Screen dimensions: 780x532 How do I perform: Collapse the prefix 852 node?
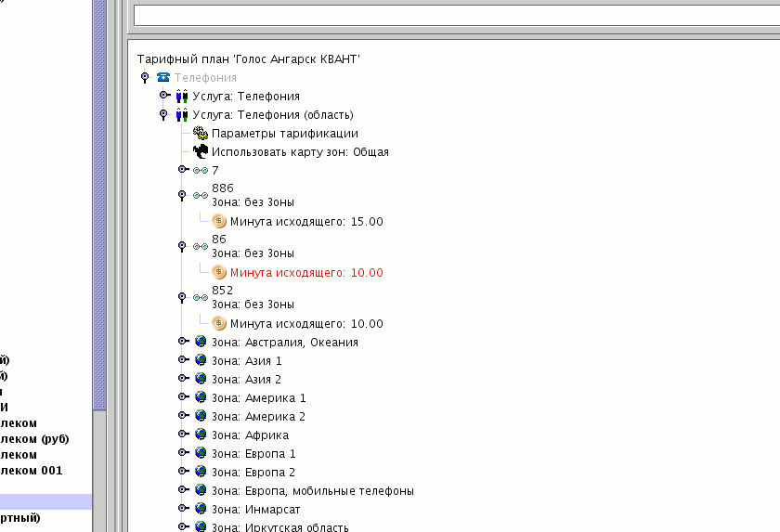(182, 297)
